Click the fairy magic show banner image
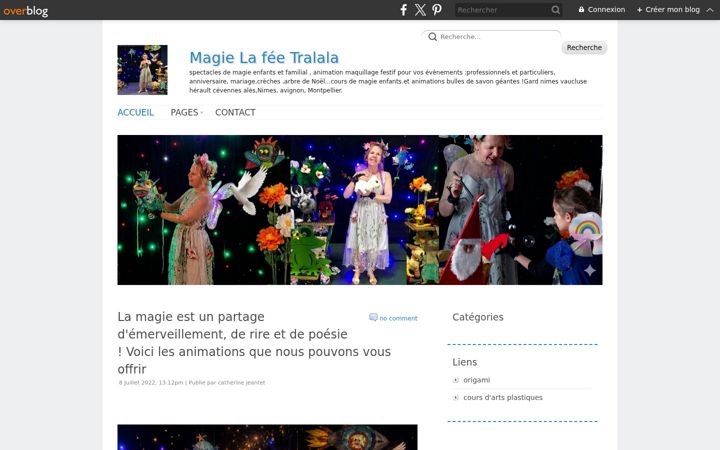 click(x=360, y=210)
